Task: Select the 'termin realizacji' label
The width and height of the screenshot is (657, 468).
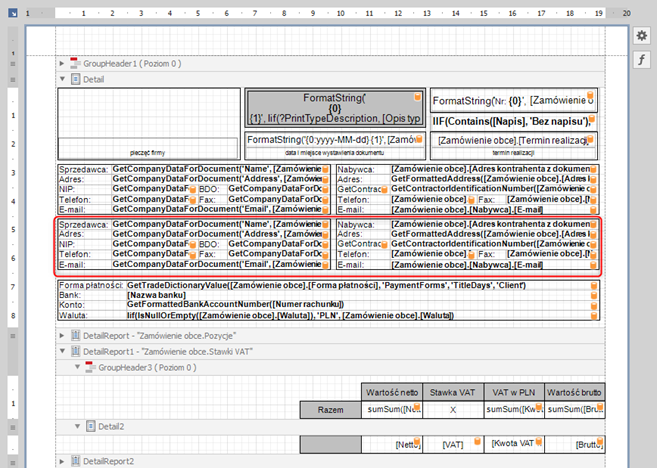Action: pos(515,152)
